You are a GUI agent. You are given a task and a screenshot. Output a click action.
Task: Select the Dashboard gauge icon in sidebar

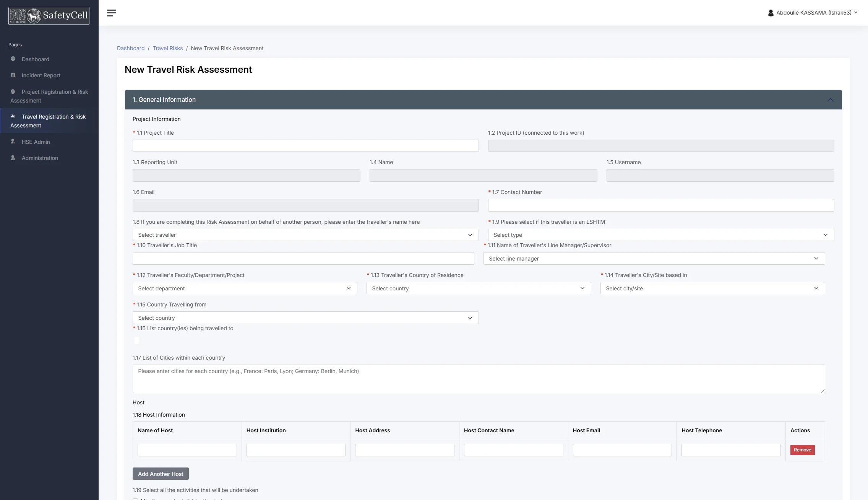coord(13,59)
